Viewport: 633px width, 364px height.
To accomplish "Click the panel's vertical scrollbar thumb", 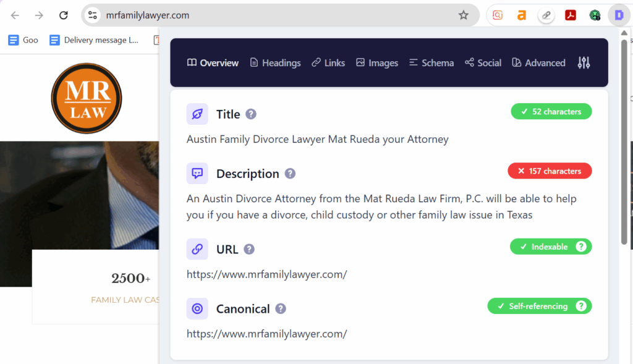I will (x=624, y=142).
